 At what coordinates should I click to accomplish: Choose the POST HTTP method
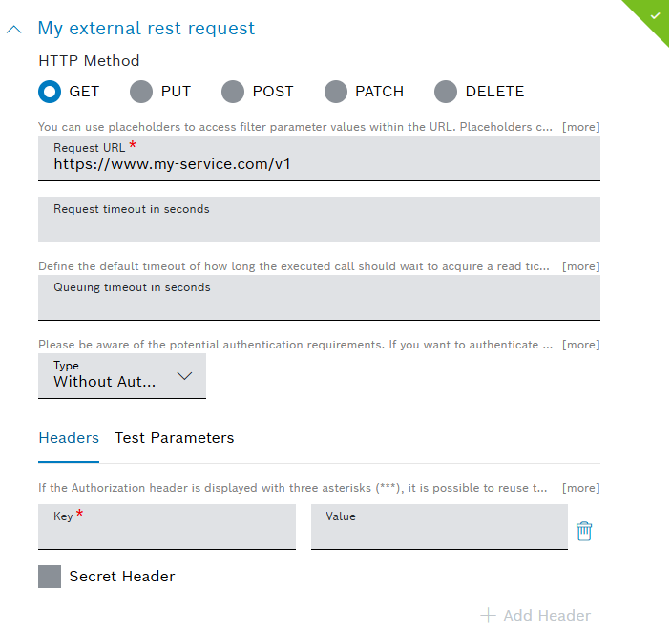(x=233, y=92)
